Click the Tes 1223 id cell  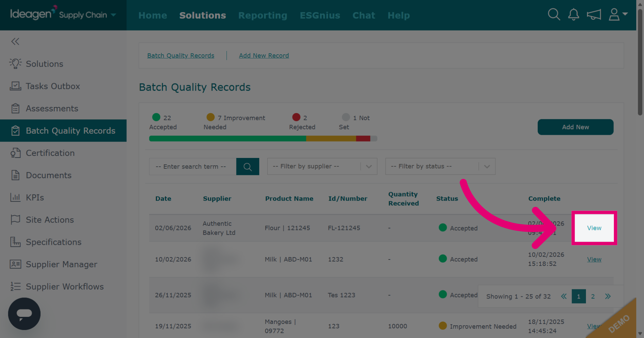(341, 295)
